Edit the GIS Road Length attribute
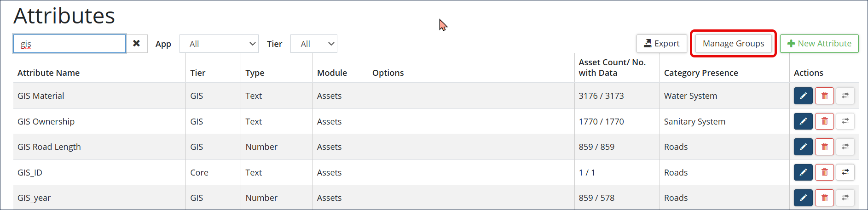This screenshot has width=868, height=210. click(803, 147)
